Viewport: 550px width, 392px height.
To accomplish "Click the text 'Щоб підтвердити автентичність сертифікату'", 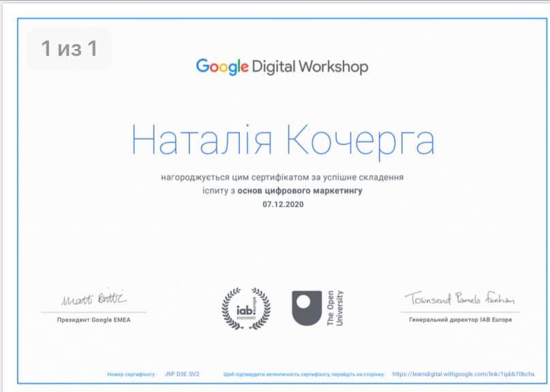I will pyautogui.click(x=277, y=374).
